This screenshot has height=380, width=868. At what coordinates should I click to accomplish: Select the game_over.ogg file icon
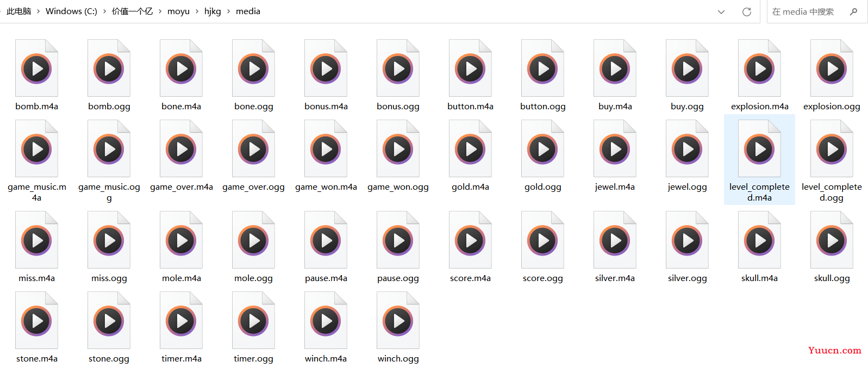253,148
